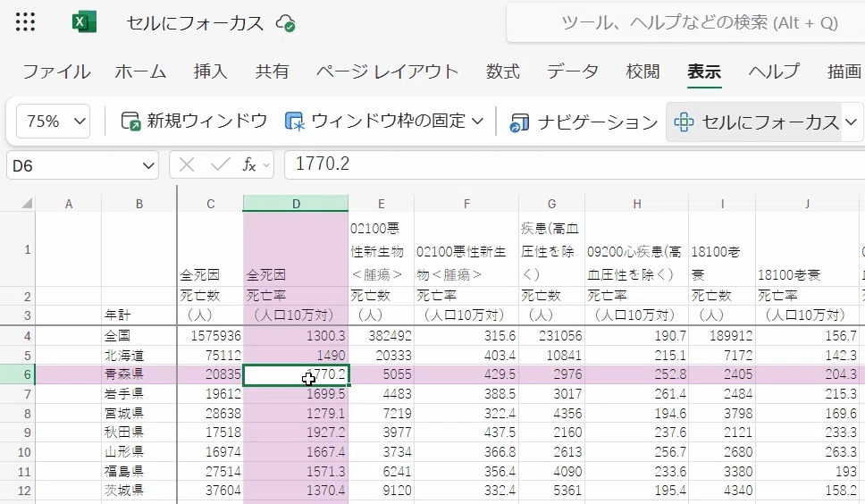Select column I header
This screenshot has height=504, width=865.
[722, 204]
